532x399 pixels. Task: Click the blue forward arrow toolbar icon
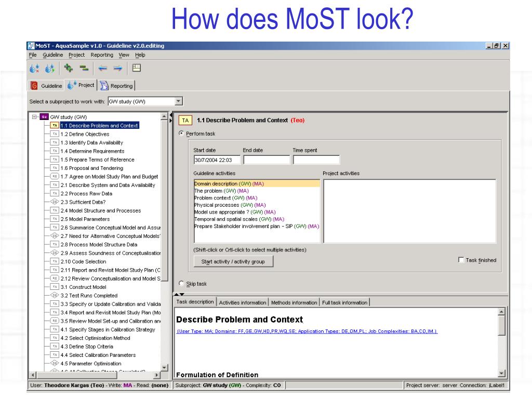118,68
